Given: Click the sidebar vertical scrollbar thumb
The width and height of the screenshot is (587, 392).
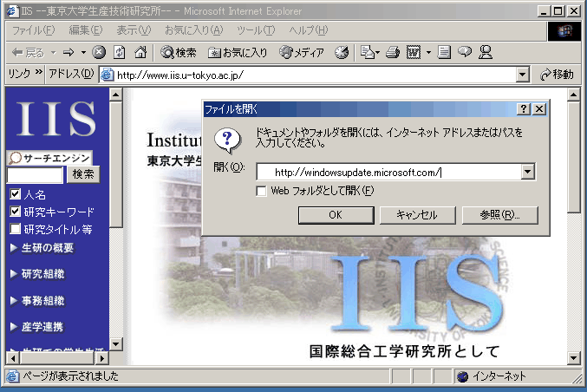Looking at the screenshot, I should click(116, 165).
